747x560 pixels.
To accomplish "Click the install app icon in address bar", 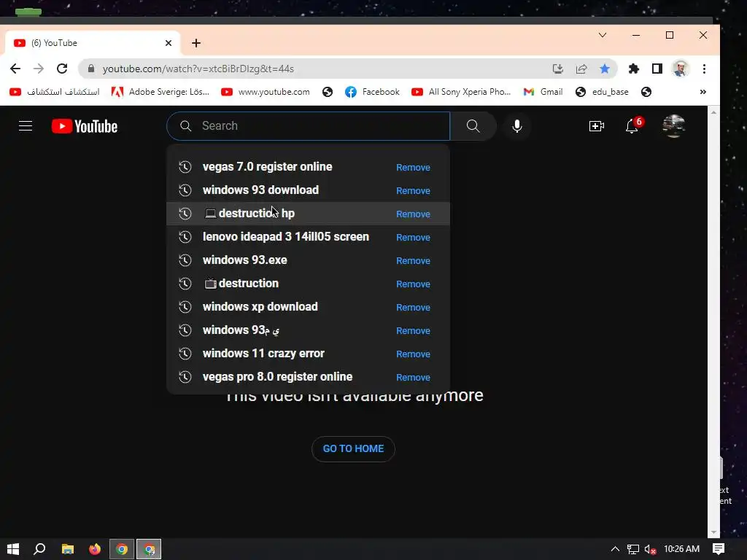I will point(558,69).
